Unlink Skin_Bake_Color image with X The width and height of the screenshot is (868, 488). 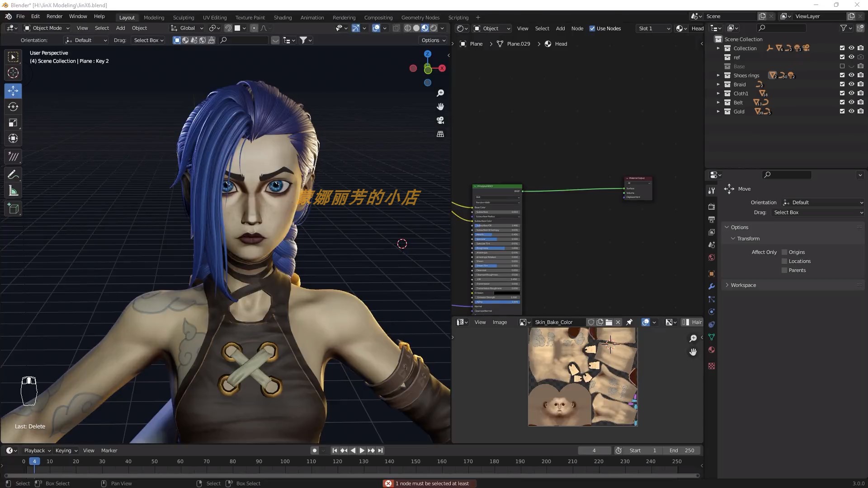pos(618,322)
